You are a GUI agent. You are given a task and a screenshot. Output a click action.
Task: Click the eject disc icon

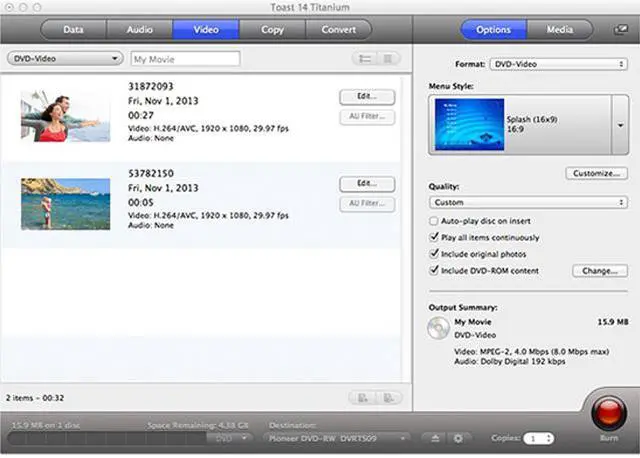(x=435, y=438)
